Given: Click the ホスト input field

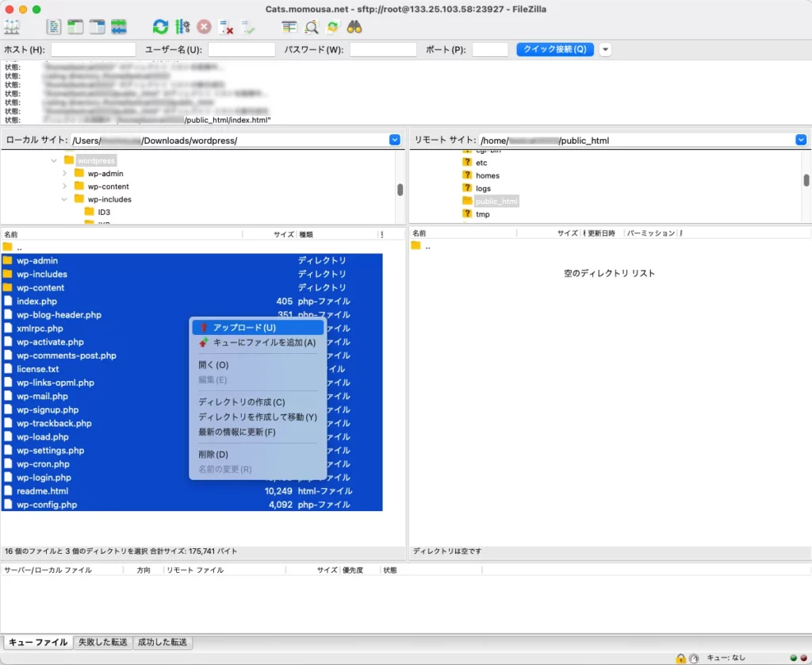Looking at the screenshot, I should click(x=93, y=49).
